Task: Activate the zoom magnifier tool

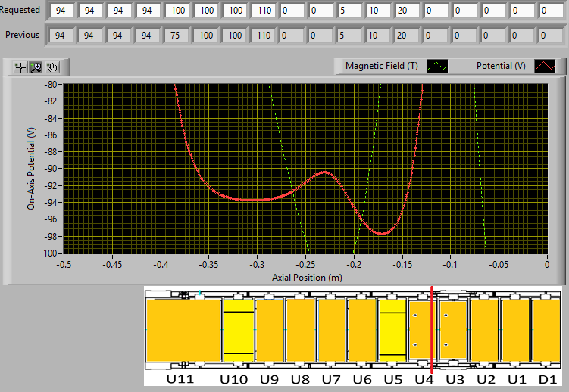Action: point(36,67)
